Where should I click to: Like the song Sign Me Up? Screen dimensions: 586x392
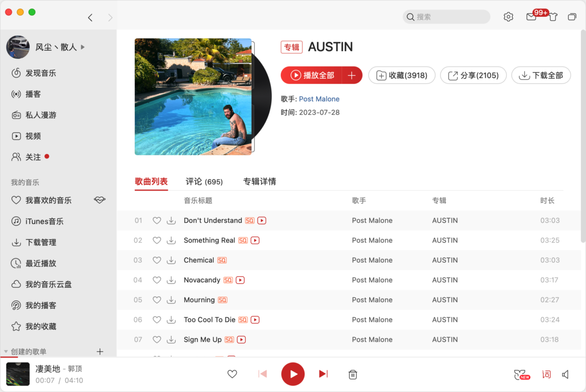157,339
